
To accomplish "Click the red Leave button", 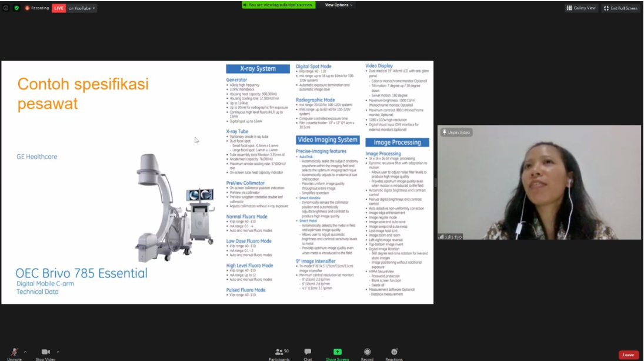I will click(628, 355).
